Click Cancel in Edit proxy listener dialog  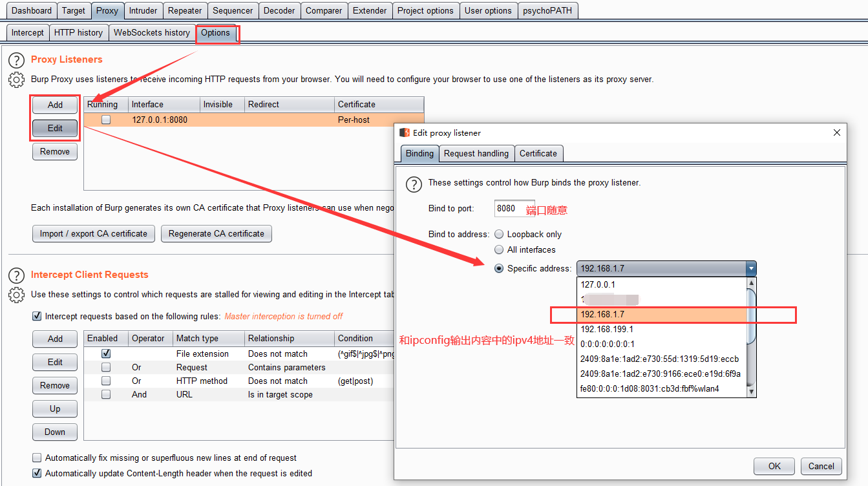click(x=821, y=466)
